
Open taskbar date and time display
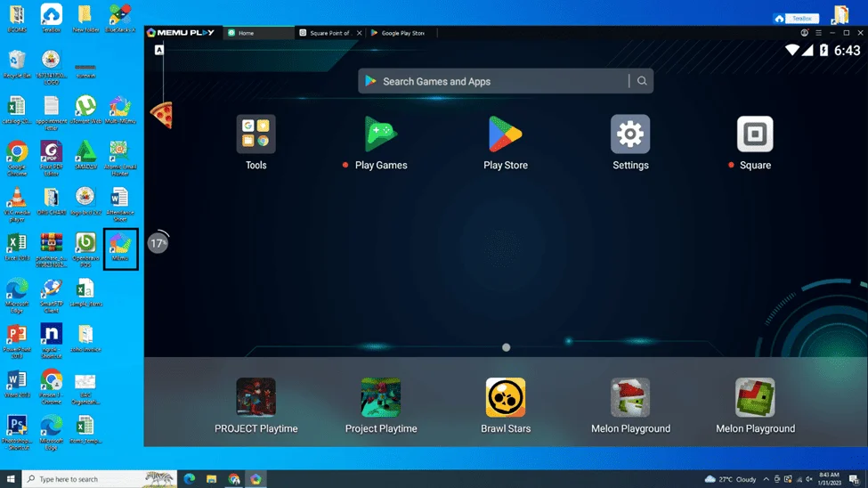(829, 479)
